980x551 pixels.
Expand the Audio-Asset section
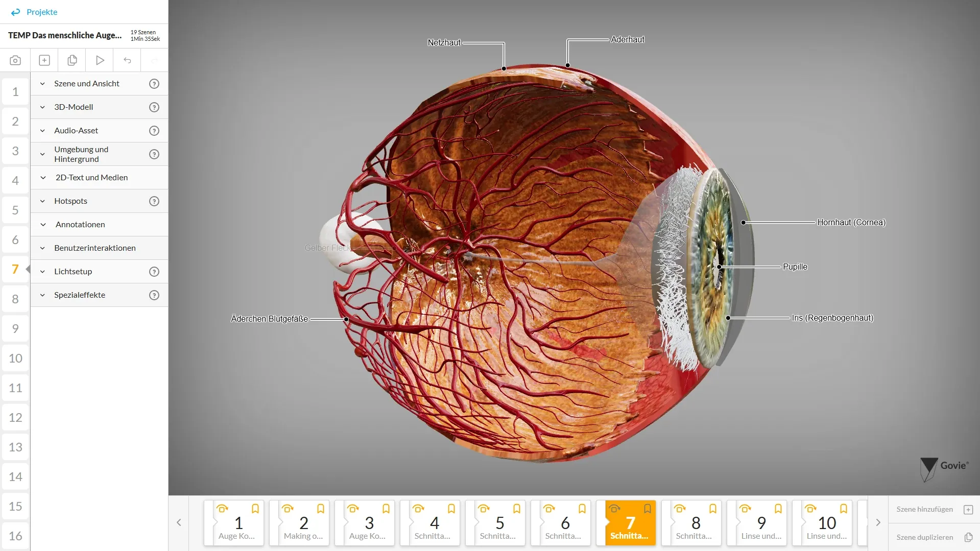tap(43, 131)
